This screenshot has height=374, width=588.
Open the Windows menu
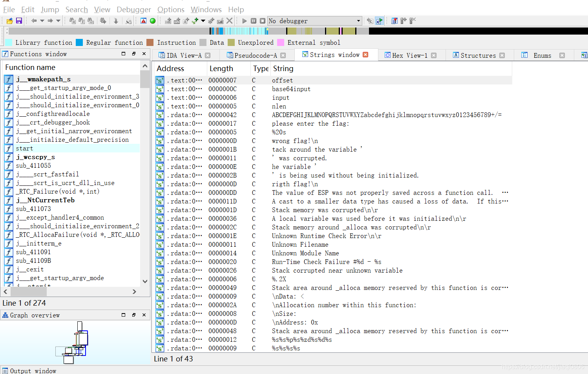(x=206, y=9)
